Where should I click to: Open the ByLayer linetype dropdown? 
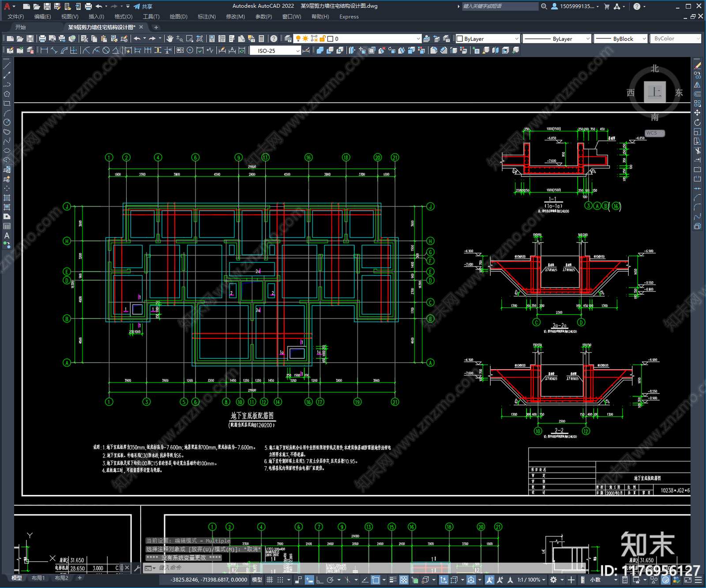(x=557, y=39)
